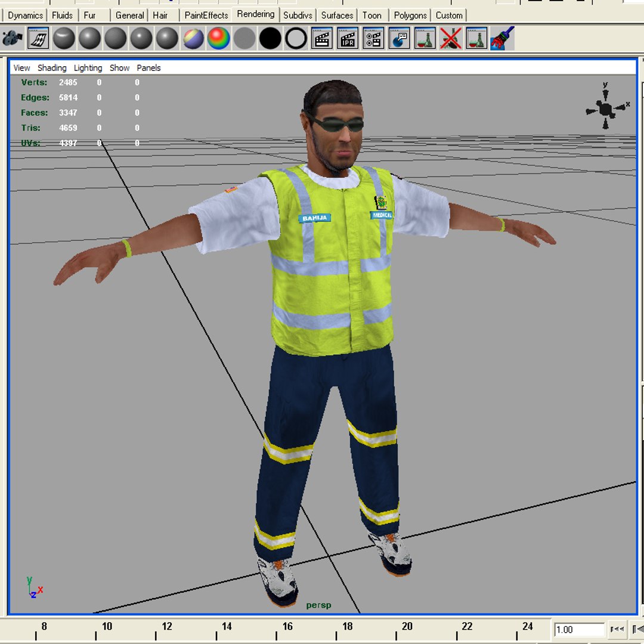Create an Anisotropic material from the first gray sphere
The width and height of the screenshot is (644, 644).
coord(64,39)
